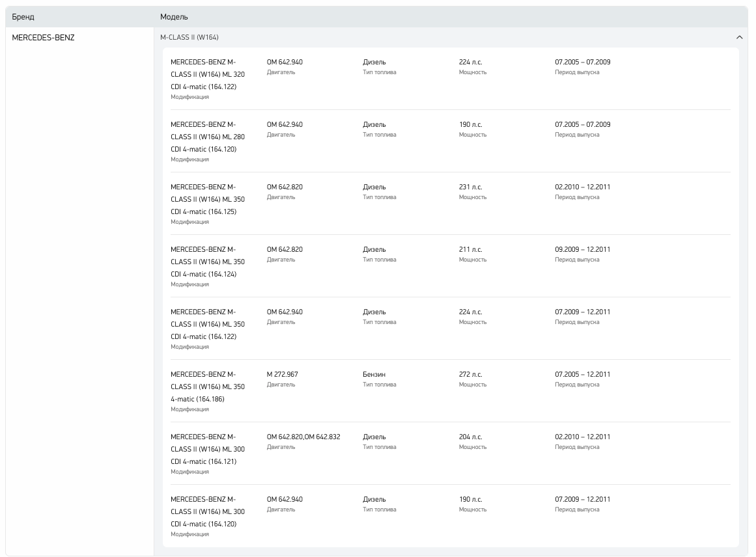Click 190 л.с. in ML 300 164.120 row
Image resolution: width=756 pixels, height=557 pixels.
tap(471, 499)
